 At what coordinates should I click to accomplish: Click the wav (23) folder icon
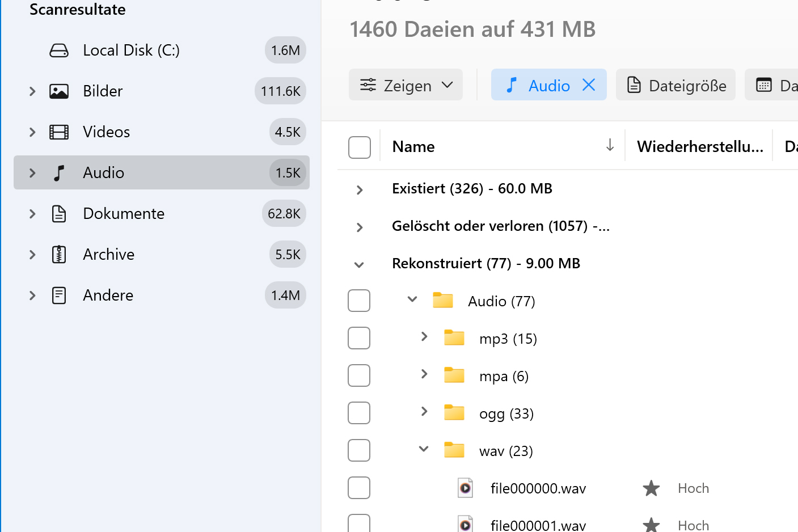[x=454, y=450]
